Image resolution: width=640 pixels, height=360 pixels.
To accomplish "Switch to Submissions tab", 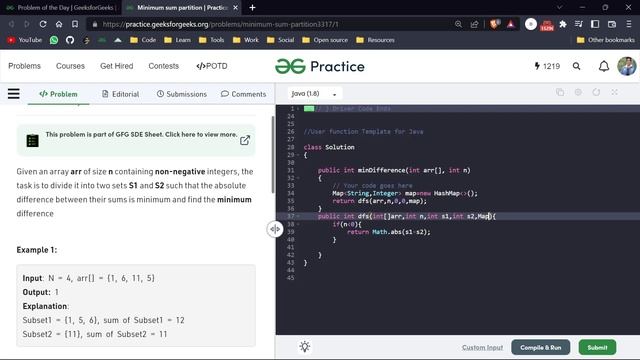I will coord(182,94).
